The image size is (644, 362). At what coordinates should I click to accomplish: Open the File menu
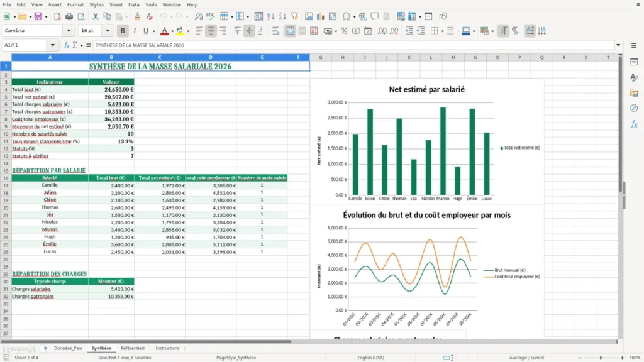pyautogui.click(x=7, y=4)
